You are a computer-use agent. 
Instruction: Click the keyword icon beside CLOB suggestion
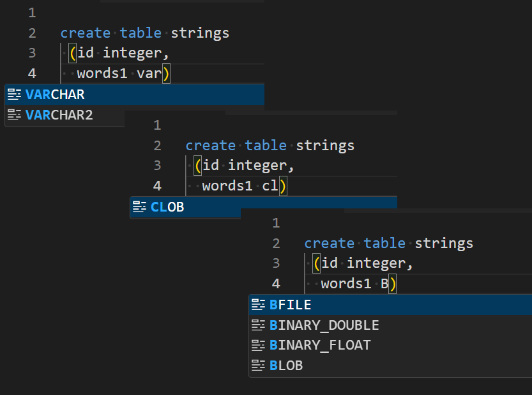(139, 206)
